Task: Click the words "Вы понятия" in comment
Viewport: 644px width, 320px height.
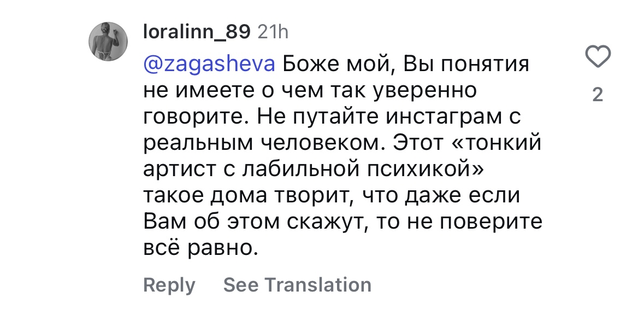Action: click(466, 65)
